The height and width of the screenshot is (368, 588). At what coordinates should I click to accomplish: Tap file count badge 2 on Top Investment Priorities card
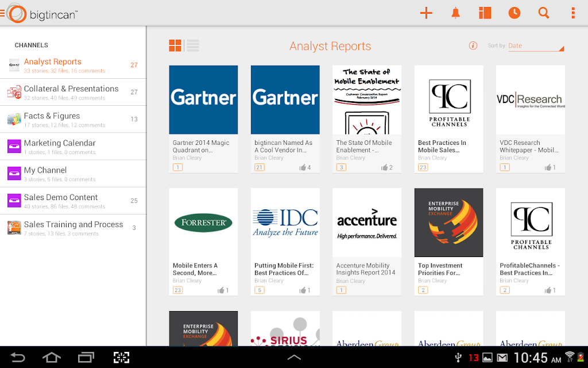coord(423,290)
